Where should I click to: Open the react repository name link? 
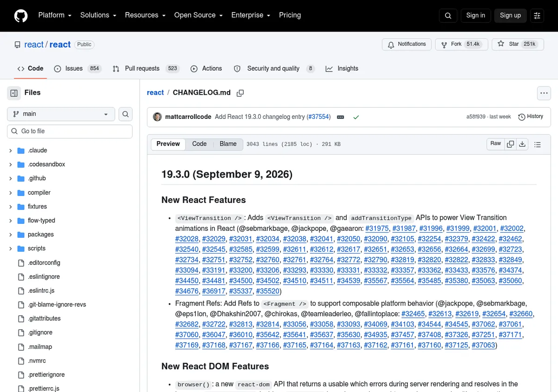tap(60, 45)
